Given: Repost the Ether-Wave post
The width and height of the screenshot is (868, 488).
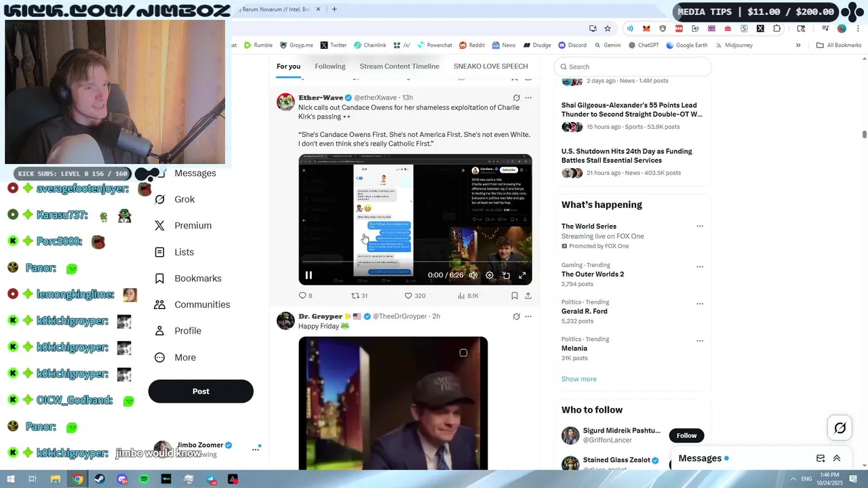Looking at the screenshot, I should pos(359,296).
